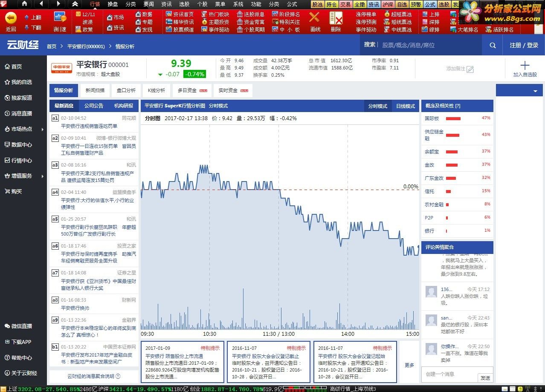The height and width of the screenshot is (392, 545).
Task: Click the 下翻 down arrow
Action: (x=33, y=28)
